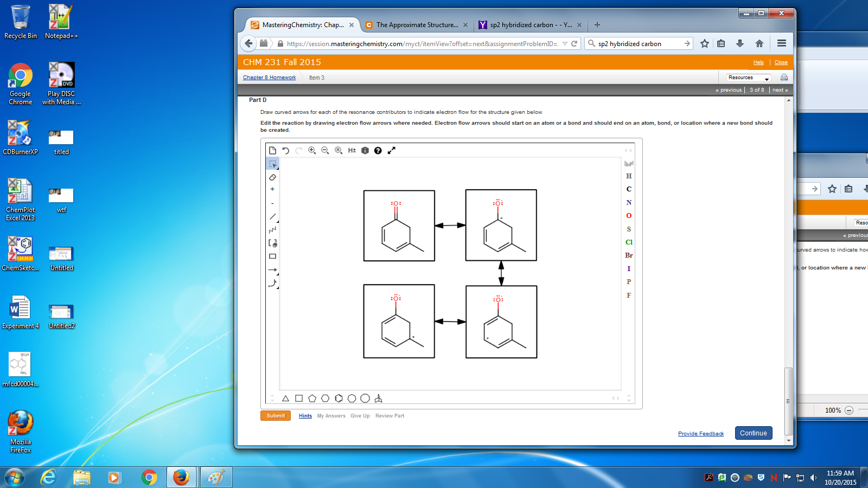Select the Eraser tool
Image resolution: width=868 pixels, height=488 pixels.
(272, 177)
